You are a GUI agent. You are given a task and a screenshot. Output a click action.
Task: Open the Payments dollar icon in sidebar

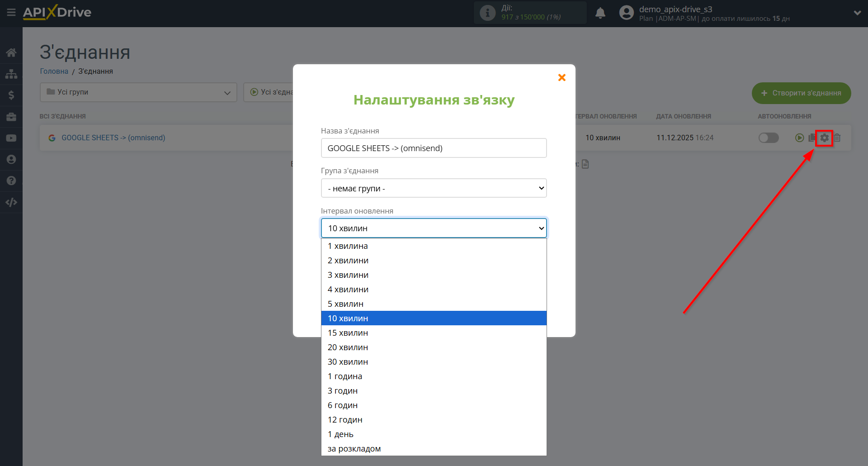click(x=11, y=95)
